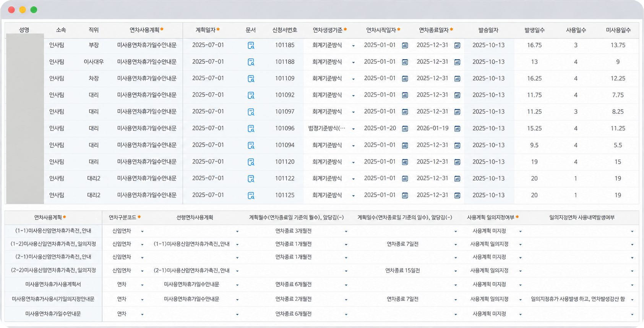644x328 pixels.
Task: Pick 연차종료일자 via calendar icon for application 101122
Action: 457,179
